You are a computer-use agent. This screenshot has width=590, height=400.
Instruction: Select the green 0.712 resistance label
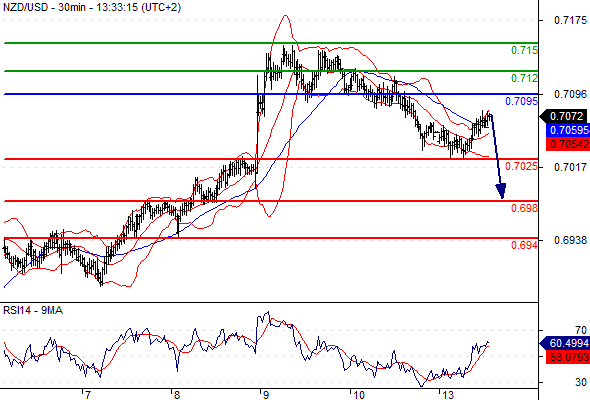tap(524, 78)
